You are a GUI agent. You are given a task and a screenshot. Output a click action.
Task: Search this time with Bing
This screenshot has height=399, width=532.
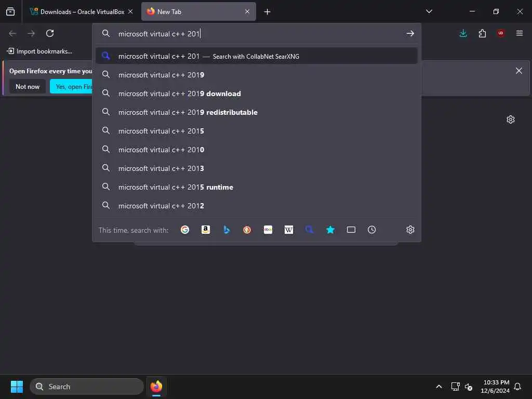tap(227, 230)
